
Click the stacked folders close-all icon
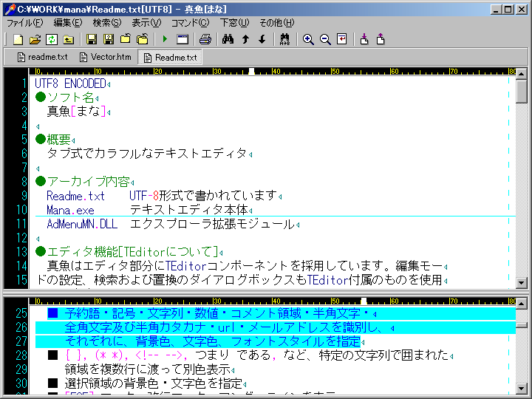143,39
